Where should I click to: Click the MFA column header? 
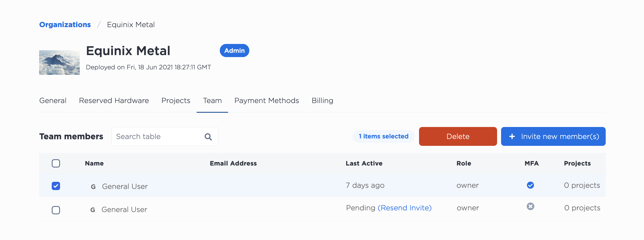(532, 163)
